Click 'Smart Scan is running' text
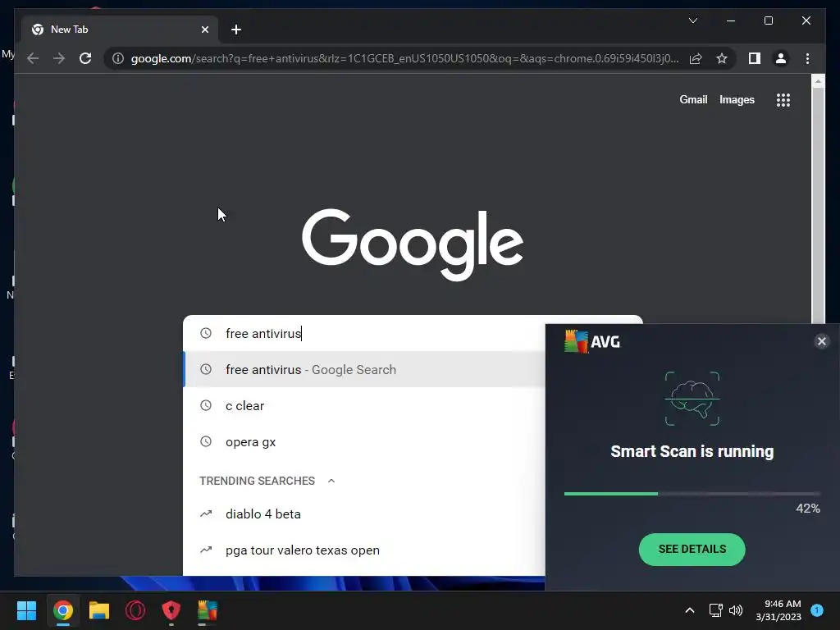The height and width of the screenshot is (630, 840). tap(692, 452)
